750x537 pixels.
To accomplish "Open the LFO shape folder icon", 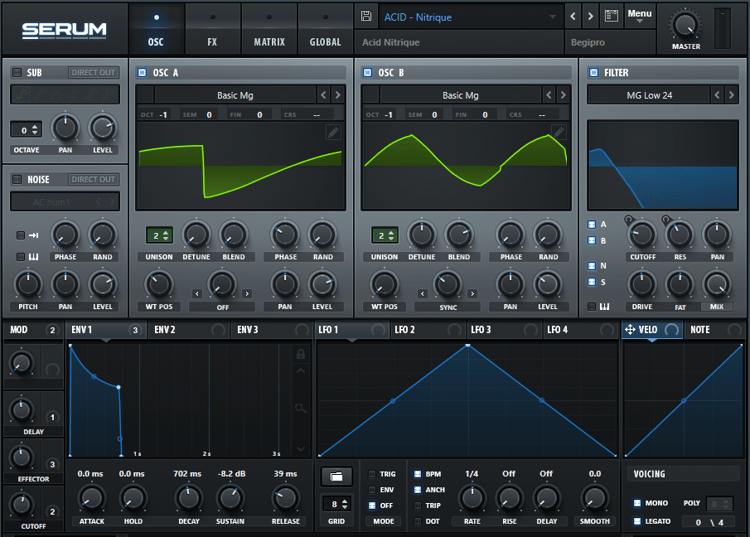I will [x=336, y=476].
